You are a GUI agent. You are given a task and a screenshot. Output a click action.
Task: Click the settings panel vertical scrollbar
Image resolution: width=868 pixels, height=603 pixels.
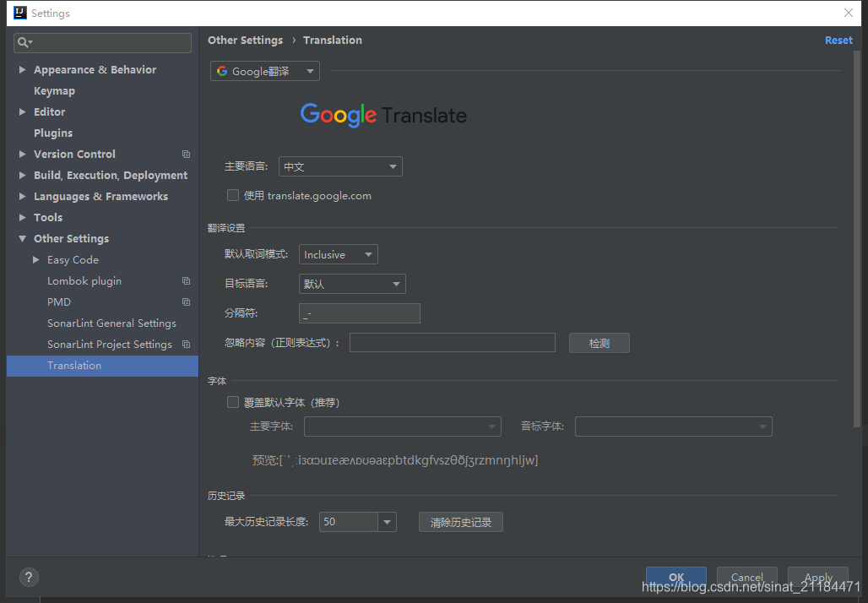click(857, 239)
